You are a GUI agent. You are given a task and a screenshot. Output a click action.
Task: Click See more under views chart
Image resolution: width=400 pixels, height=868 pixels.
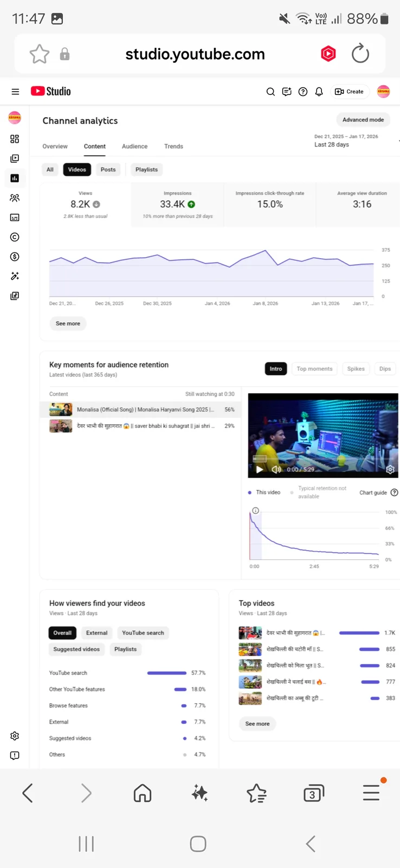point(68,323)
